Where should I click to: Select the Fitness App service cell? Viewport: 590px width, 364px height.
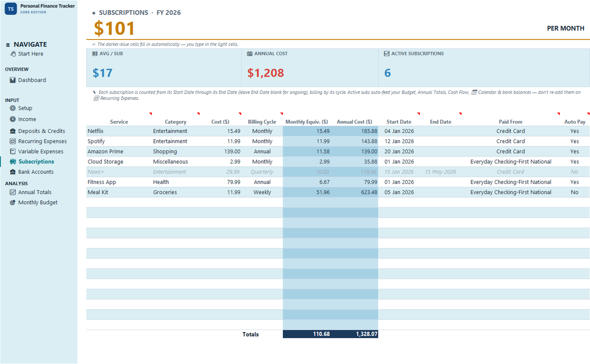click(x=119, y=182)
